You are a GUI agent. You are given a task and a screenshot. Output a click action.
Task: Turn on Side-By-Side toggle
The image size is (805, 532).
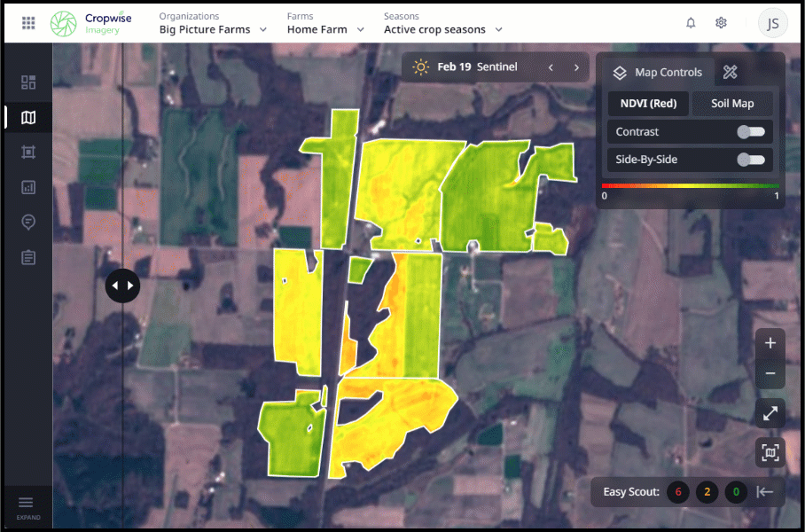point(750,160)
